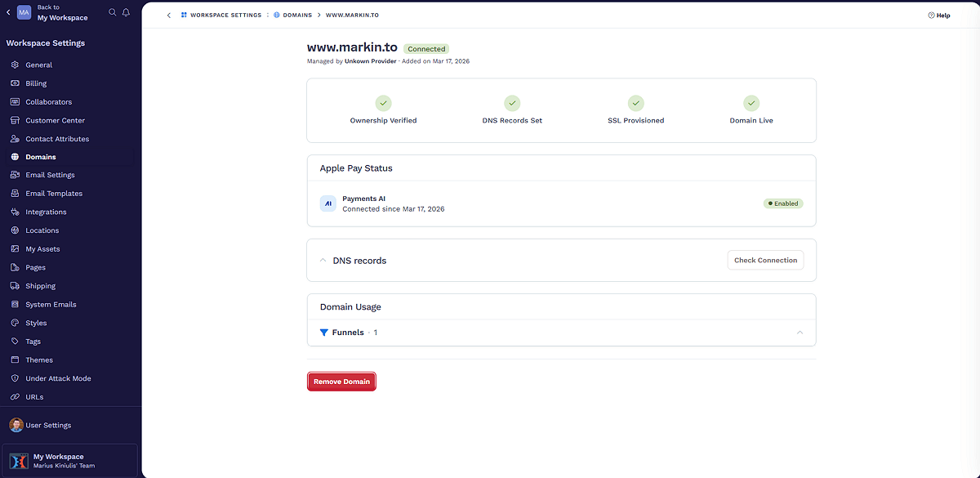Click the Email Templates icon

pyautogui.click(x=16, y=194)
